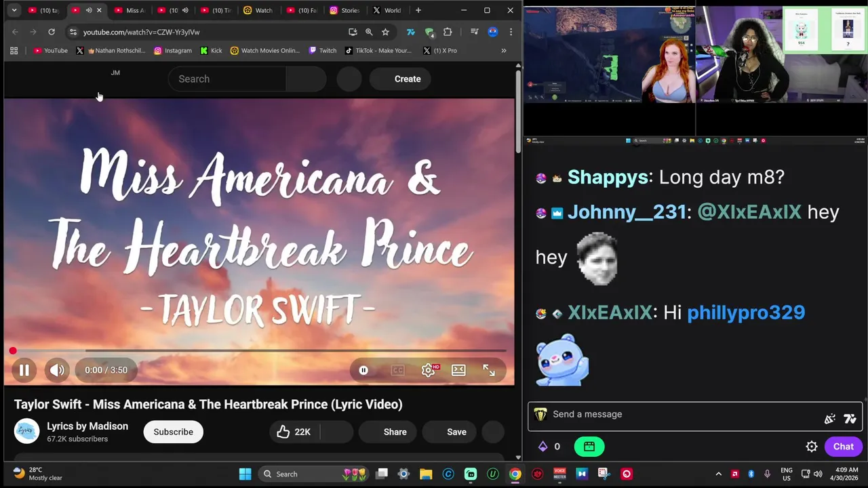Focus the YouTube Search field
868x488 pixels.
(227, 79)
